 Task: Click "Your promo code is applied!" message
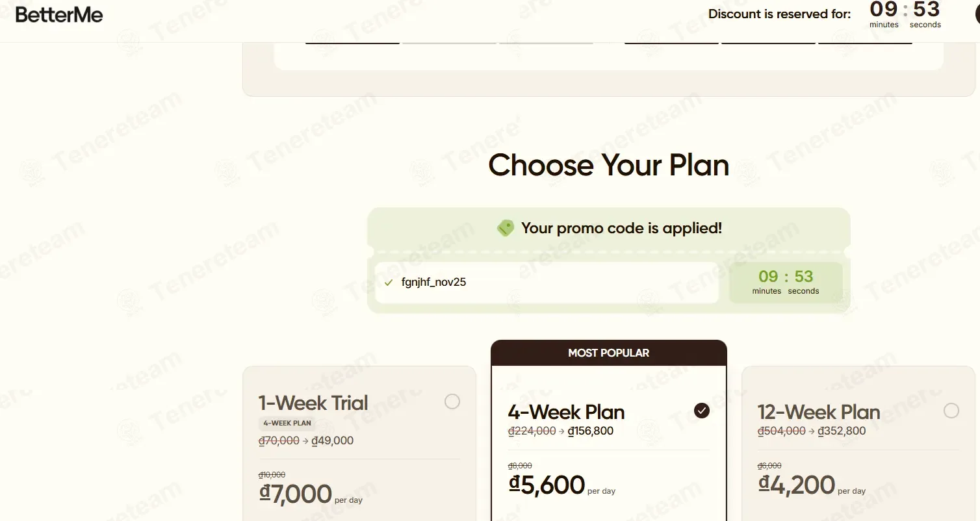click(621, 228)
